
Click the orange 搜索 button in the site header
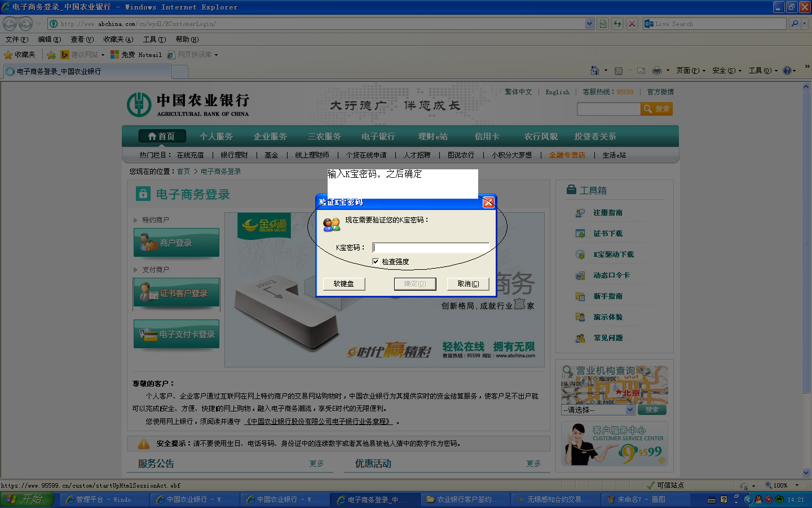coord(656,109)
